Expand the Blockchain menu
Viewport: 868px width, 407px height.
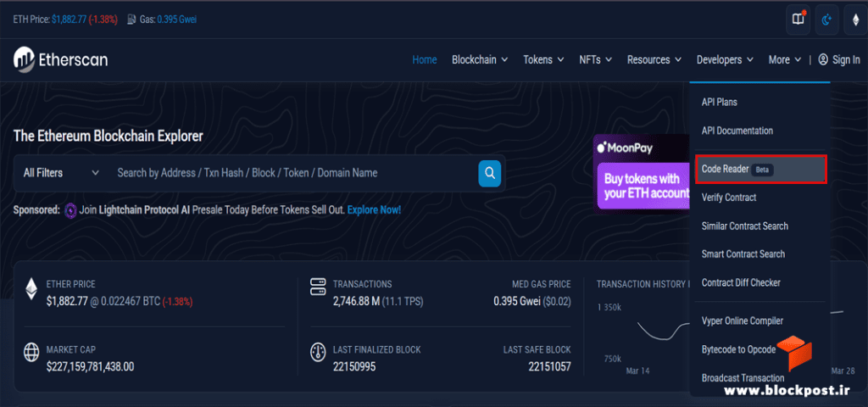coord(480,60)
